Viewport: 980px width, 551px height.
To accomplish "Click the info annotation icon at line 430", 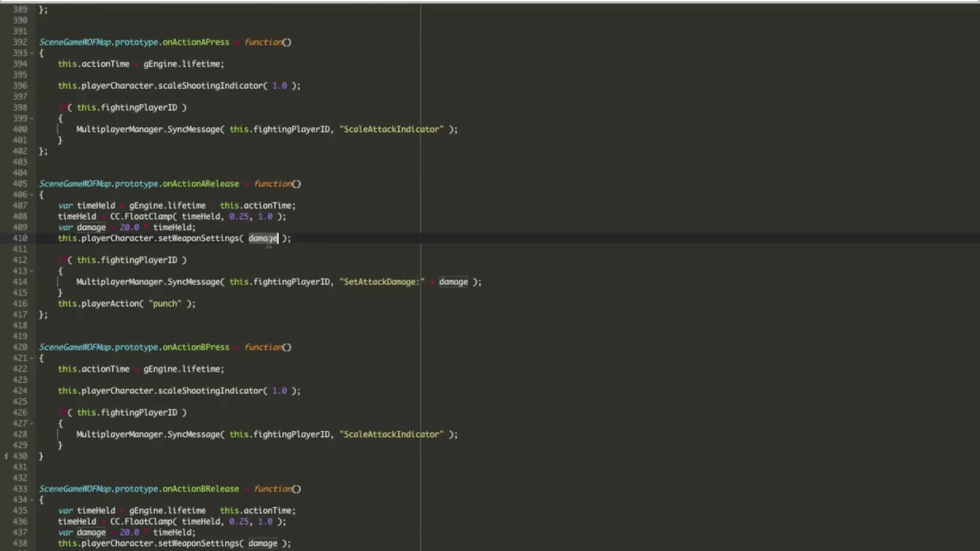I will click(x=6, y=456).
